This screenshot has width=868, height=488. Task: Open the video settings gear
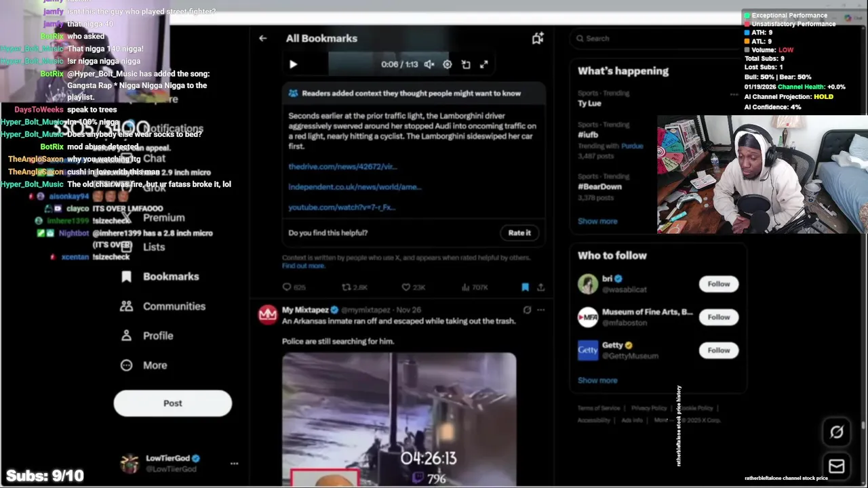pyautogui.click(x=448, y=64)
